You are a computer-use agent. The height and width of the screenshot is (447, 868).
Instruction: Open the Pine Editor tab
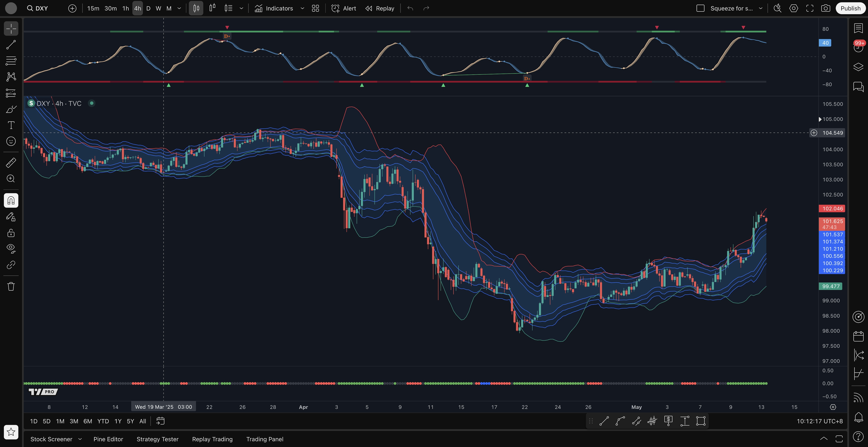[108, 439]
